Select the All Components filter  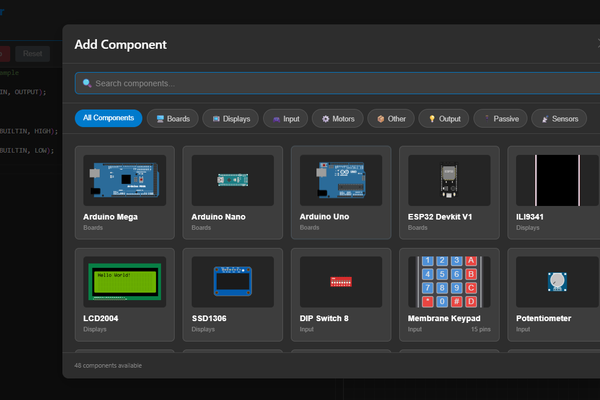tap(108, 118)
